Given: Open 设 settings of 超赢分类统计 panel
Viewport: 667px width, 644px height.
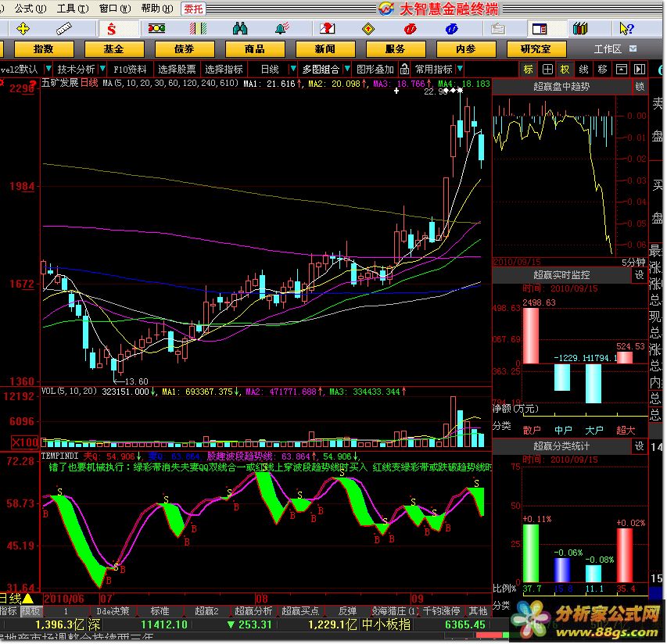Looking at the screenshot, I should point(640,446).
